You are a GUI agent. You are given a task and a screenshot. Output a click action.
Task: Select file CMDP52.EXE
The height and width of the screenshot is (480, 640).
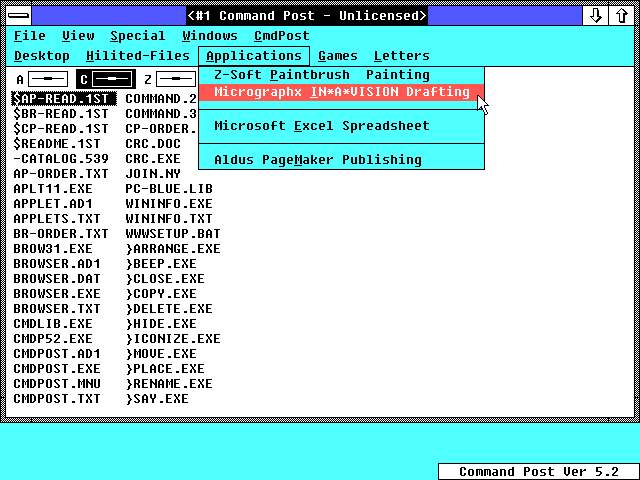point(53,338)
